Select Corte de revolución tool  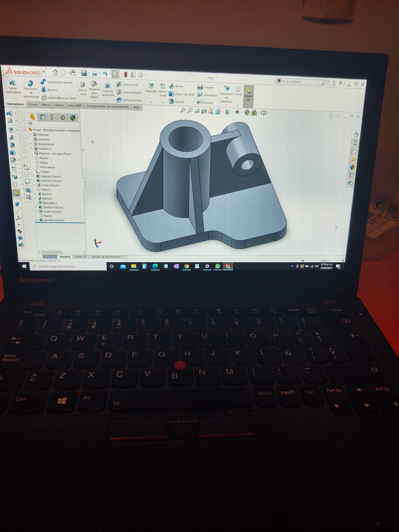pyautogui.click(x=107, y=90)
